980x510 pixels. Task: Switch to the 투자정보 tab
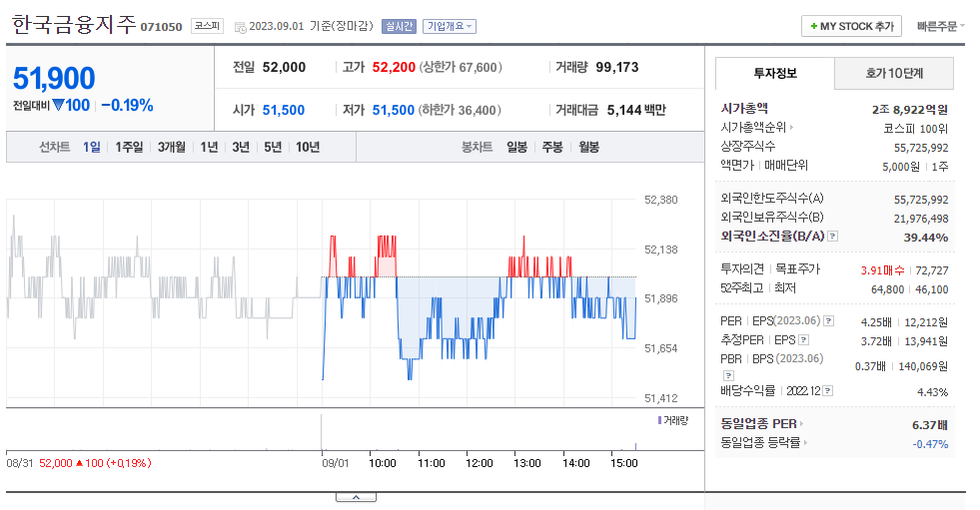pyautogui.click(x=775, y=73)
